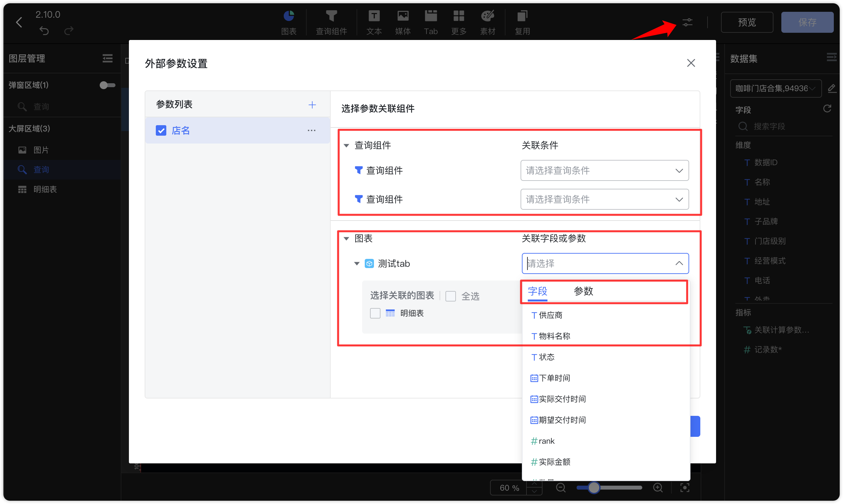The height and width of the screenshot is (504, 843).
Task: Click the 预览 preview button
Action: tap(747, 22)
